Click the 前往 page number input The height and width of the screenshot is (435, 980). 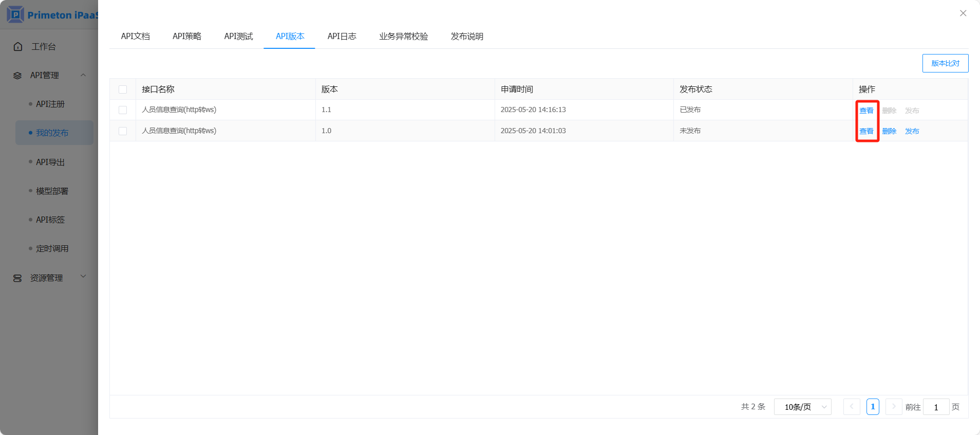(936, 407)
